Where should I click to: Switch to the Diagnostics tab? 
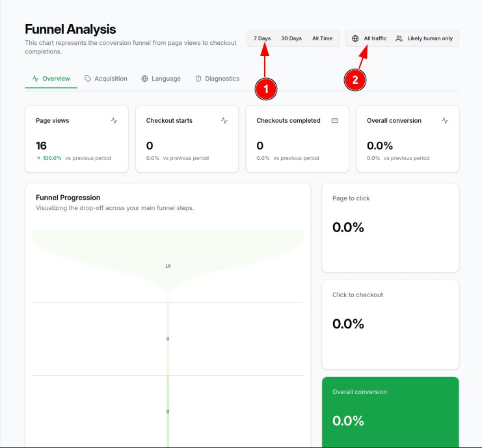222,79
